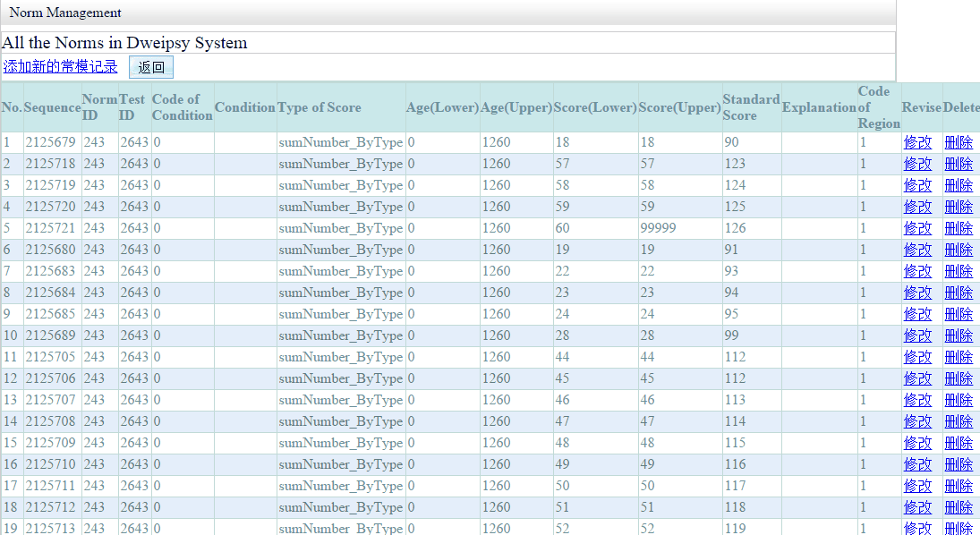Edit record 2125708 using 修改

(x=917, y=421)
